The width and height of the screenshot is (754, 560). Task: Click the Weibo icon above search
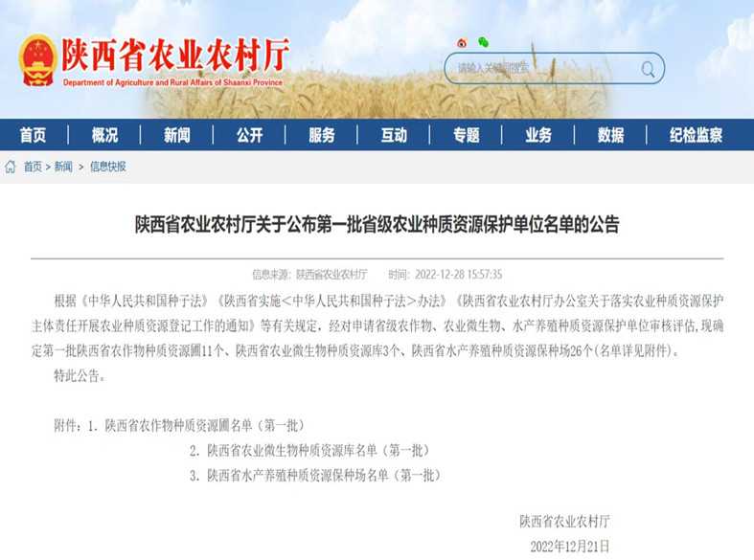tap(463, 42)
